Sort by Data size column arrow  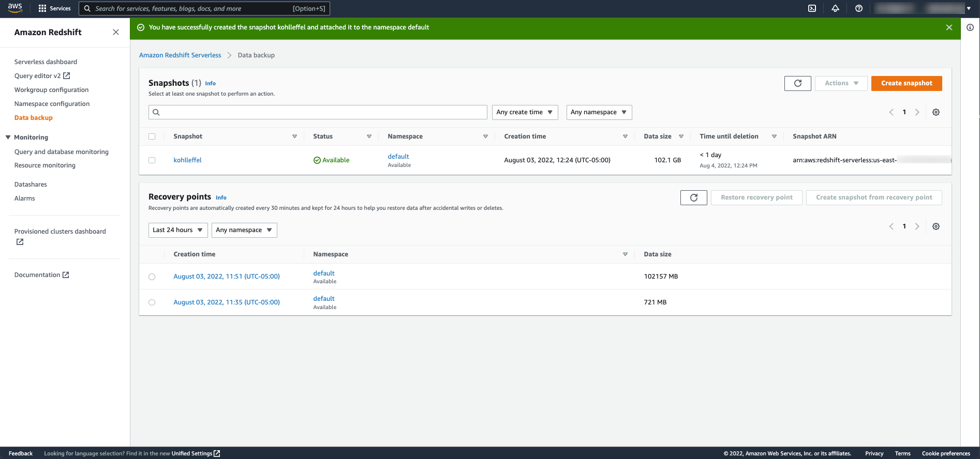pos(681,136)
